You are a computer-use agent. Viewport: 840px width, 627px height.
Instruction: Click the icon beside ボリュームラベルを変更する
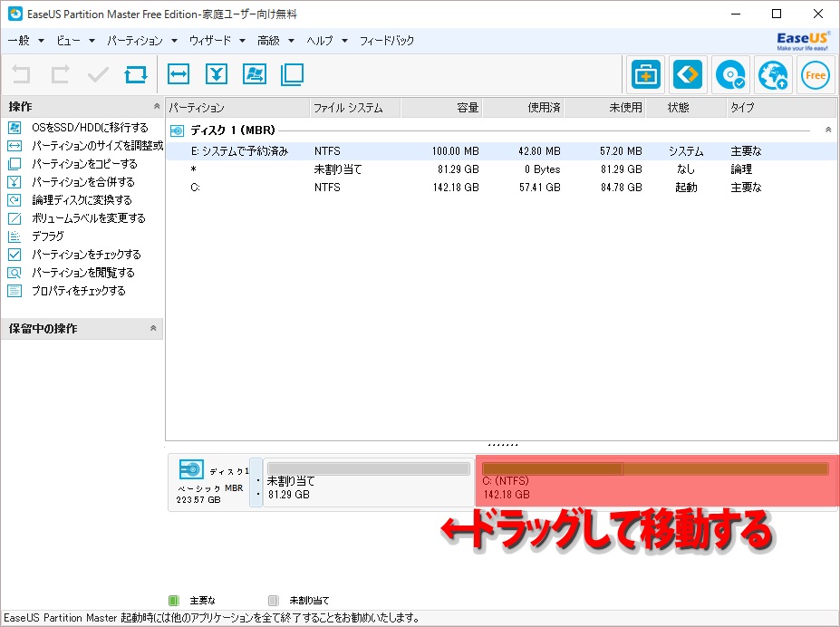click(x=14, y=218)
